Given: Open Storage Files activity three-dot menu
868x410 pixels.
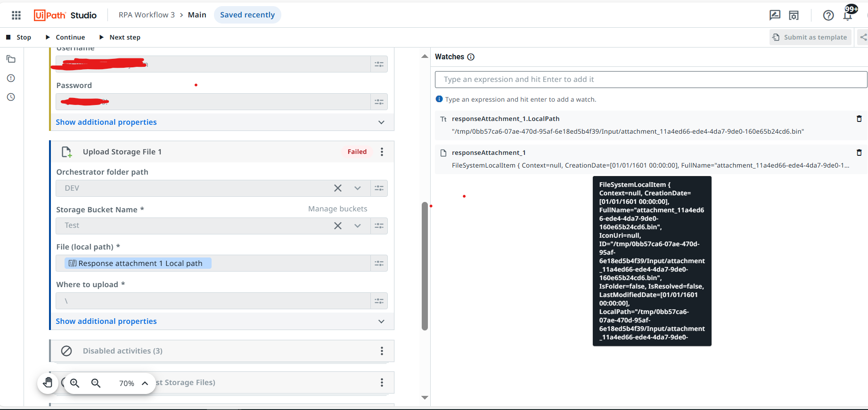Looking at the screenshot, I should point(382,382).
